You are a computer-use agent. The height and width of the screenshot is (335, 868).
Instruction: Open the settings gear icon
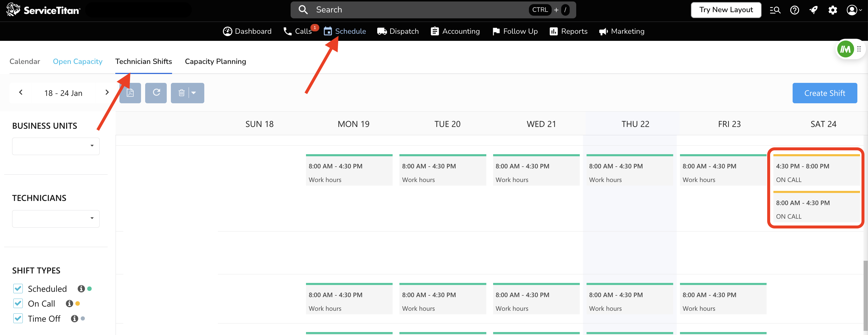pos(832,10)
